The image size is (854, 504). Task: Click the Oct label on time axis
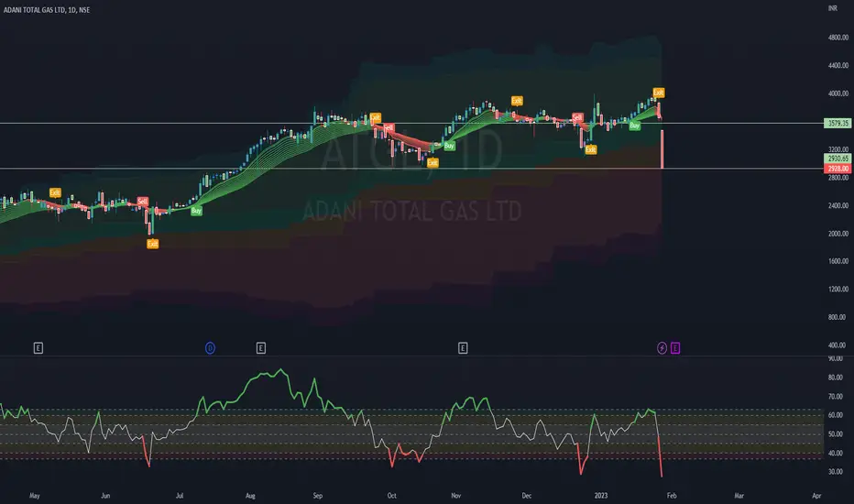[x=391, y=495]
